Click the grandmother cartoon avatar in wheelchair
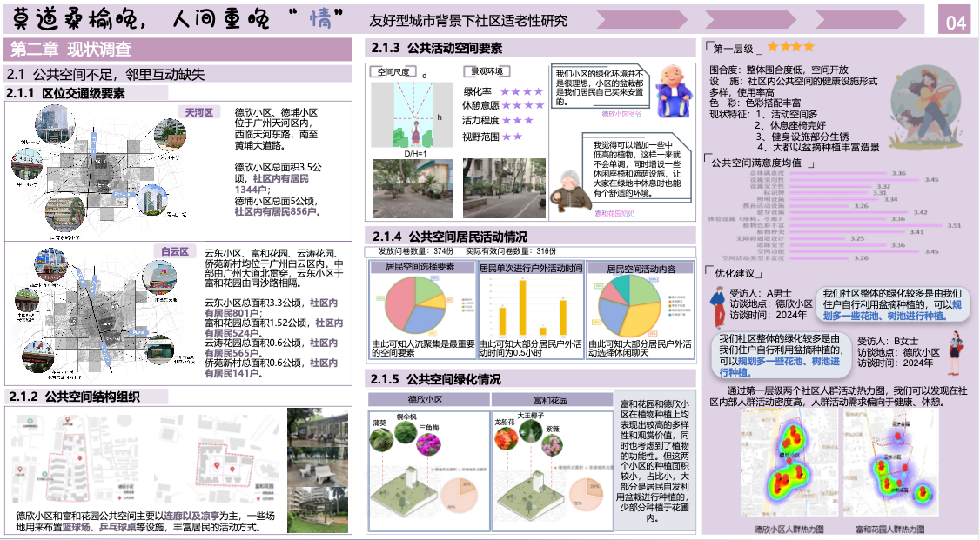Image resolution: width=980 pixels, height=540 pixels. (567, 189)
